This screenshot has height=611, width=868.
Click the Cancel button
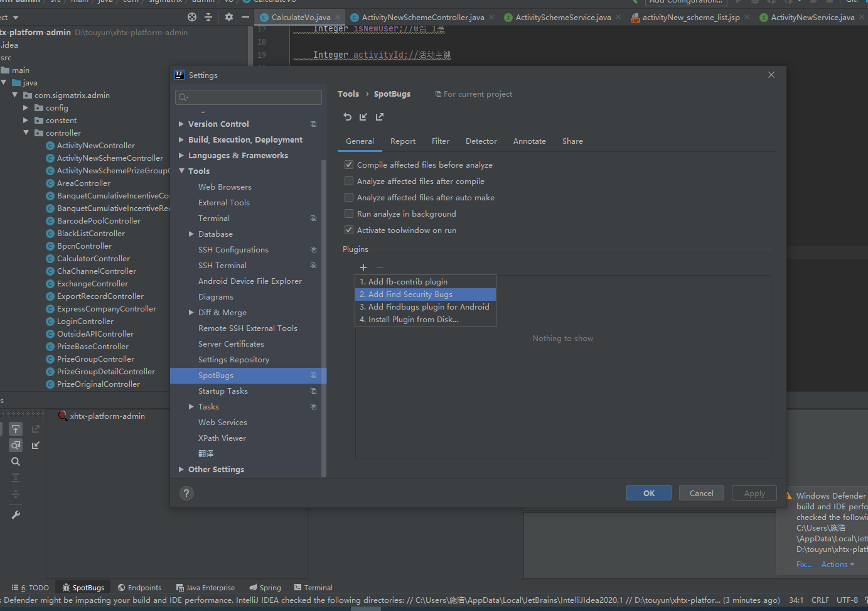[x=702, y=493]
